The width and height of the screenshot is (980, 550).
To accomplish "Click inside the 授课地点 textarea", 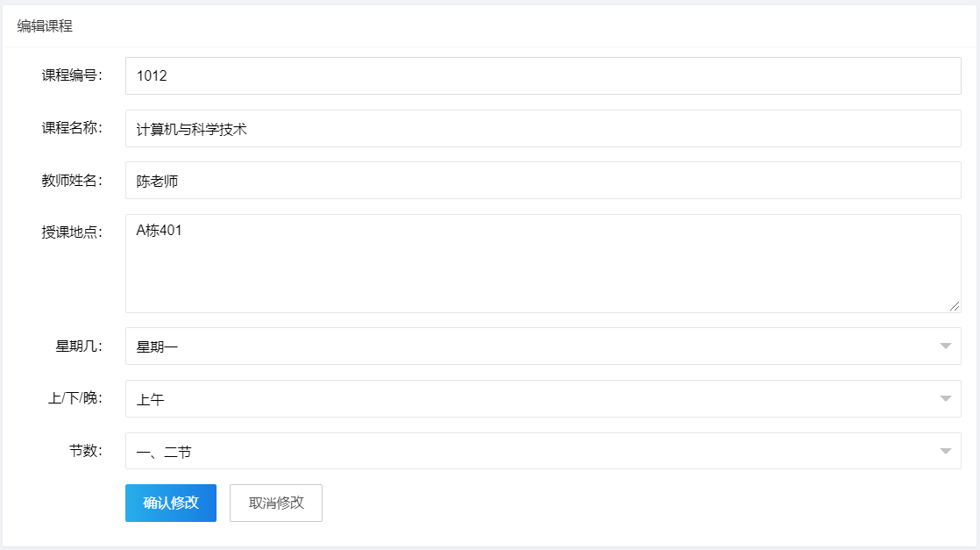I will click(543, 263).
